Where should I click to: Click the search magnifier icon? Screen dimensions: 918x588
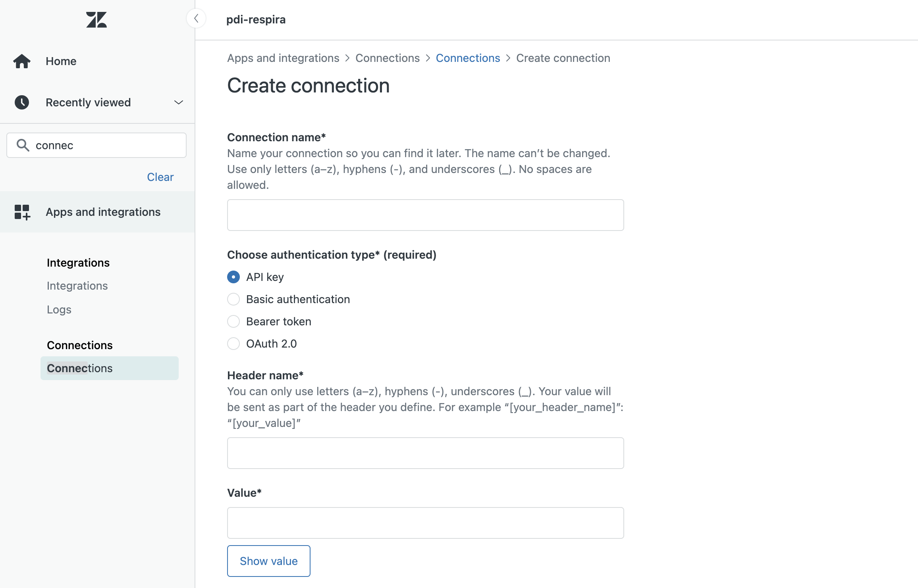coord(21,145)
